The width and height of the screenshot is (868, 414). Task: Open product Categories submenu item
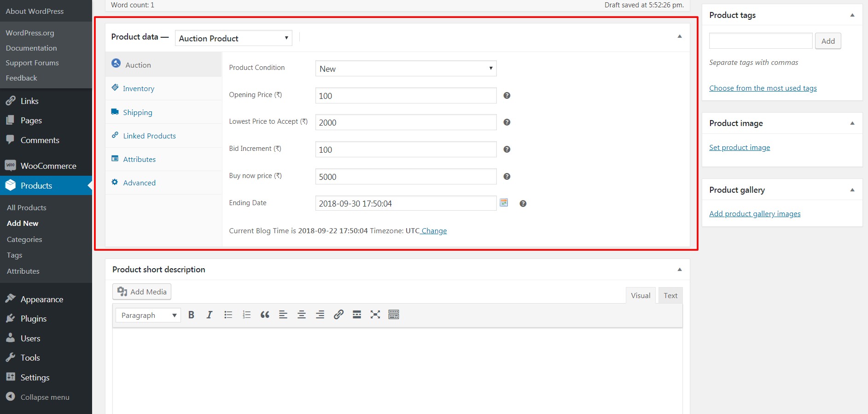(24, 239)
